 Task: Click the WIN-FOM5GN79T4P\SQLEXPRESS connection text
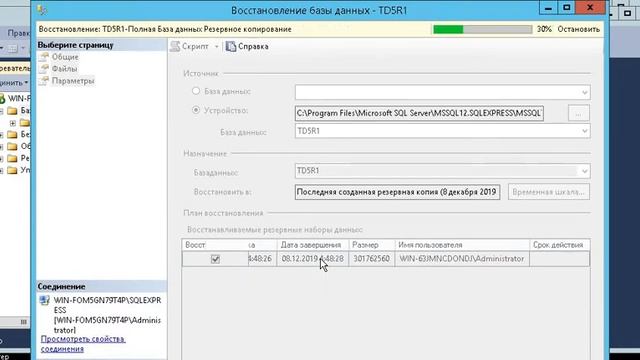[x=107, y=305]
